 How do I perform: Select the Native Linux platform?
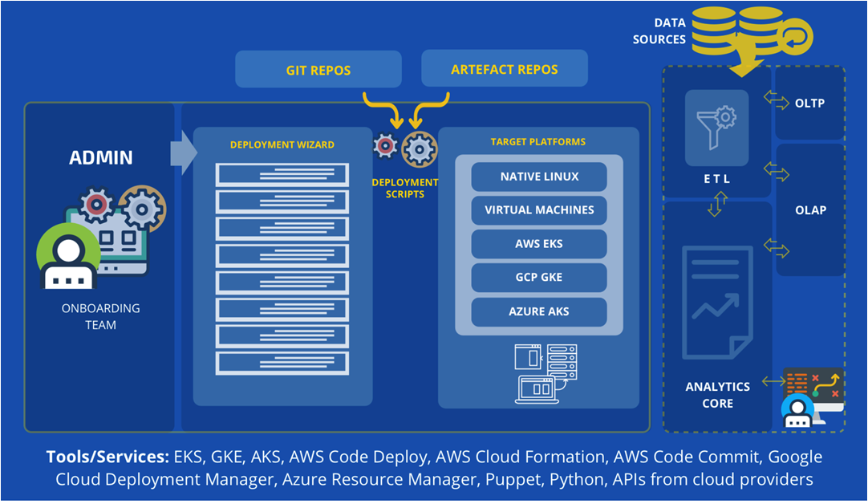click(x=539, y=177)
